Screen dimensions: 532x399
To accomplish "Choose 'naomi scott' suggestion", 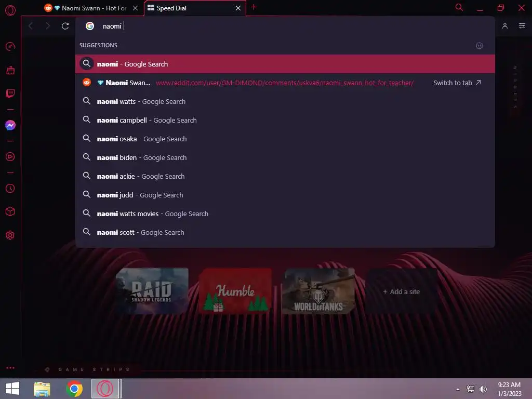I will [285, 232].
